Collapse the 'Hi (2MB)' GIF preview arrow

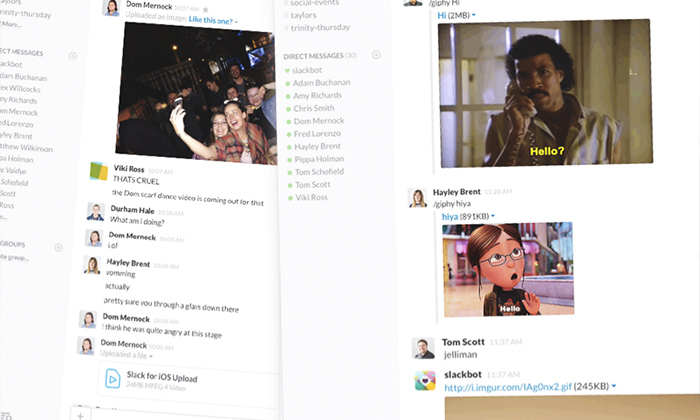pyautogui.click(x=474, y=15)
